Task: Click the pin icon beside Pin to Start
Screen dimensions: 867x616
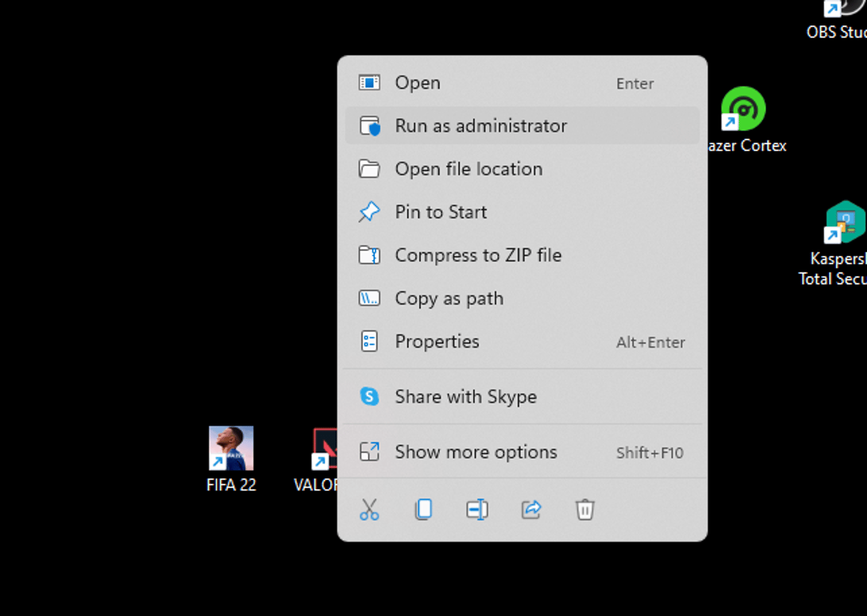Action: (x=369, y=212)
